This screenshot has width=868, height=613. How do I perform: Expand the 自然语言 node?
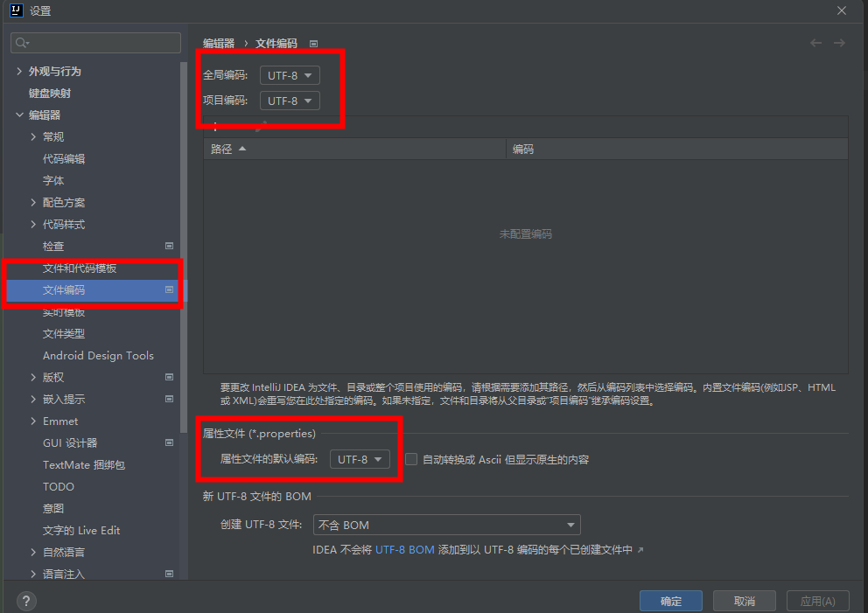point(33,552)
